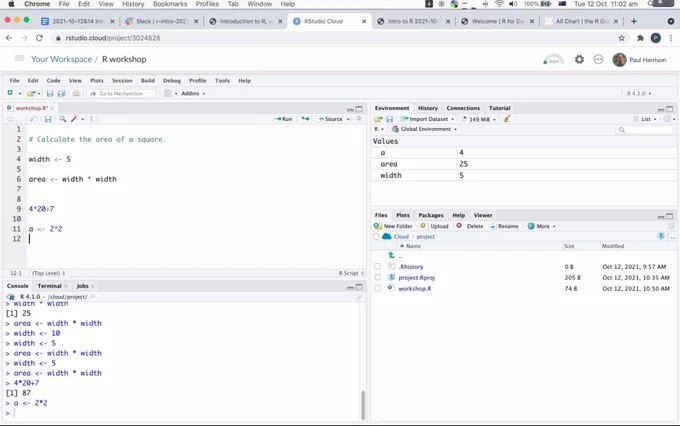Viewport: 680px width, 426px height.
Task: Switch to the Terminal tab
Action: [49, 286]
